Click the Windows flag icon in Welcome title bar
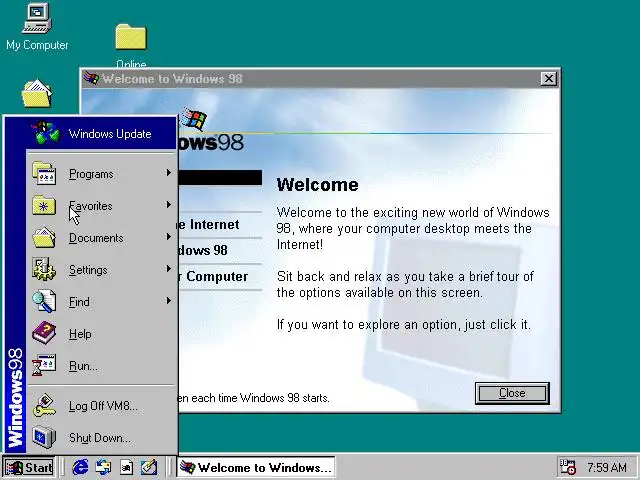 tap(91, 78)
